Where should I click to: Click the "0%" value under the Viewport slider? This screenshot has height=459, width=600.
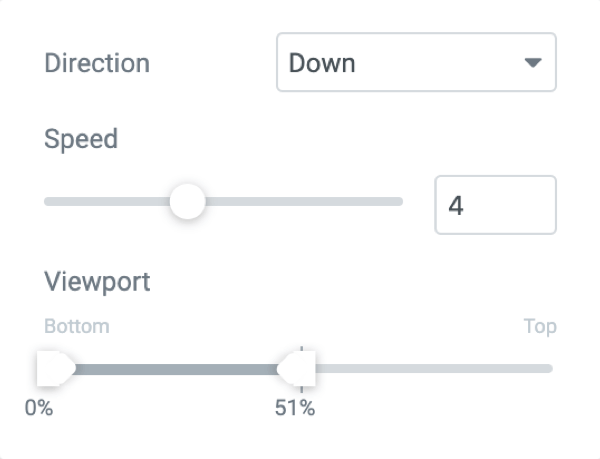click(x=39, y=408)
